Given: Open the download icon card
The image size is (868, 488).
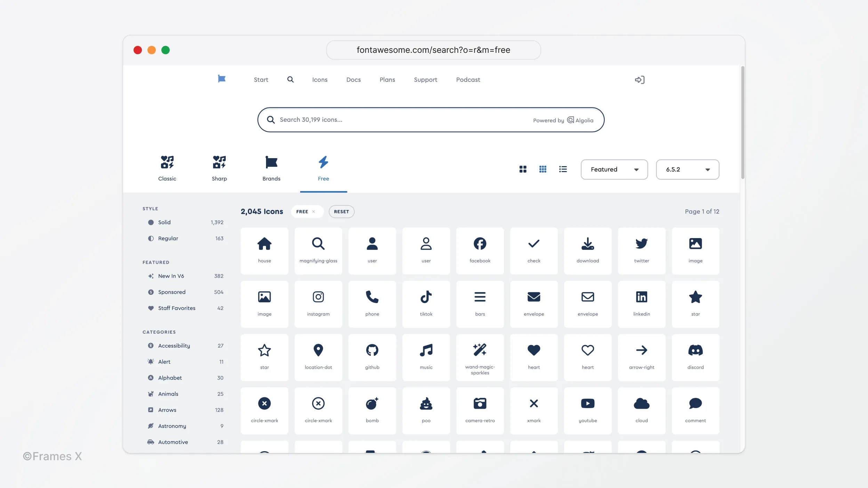Looking at the screenshot, I should point(588,251).
